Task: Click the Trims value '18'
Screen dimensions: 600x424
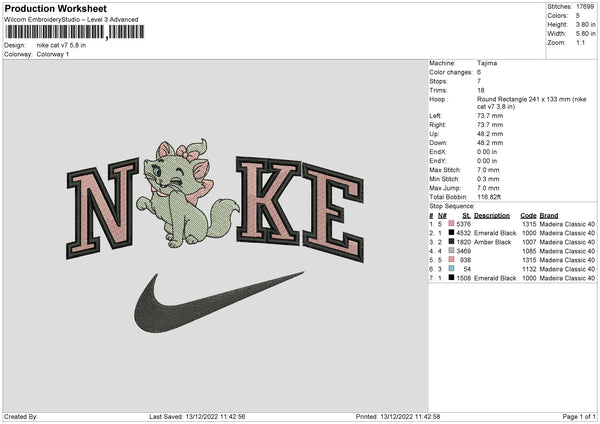Action: [x=481, y=90]
